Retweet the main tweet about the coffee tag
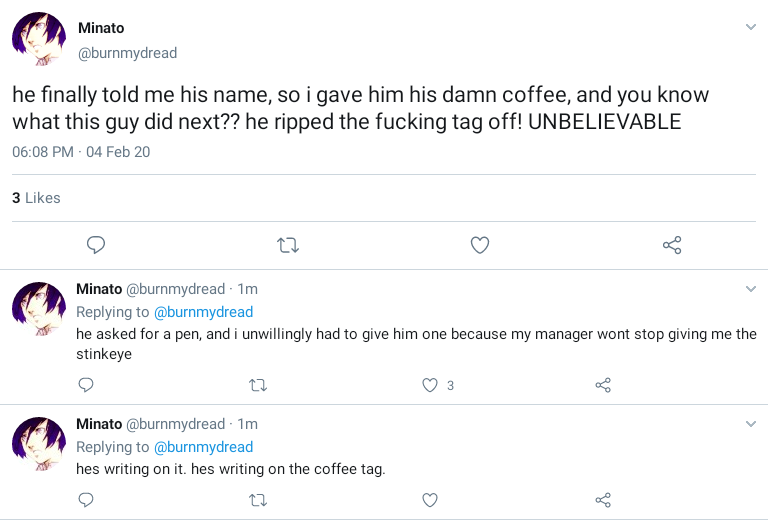This screenshot has height=526, width=768. click(288, 245)
